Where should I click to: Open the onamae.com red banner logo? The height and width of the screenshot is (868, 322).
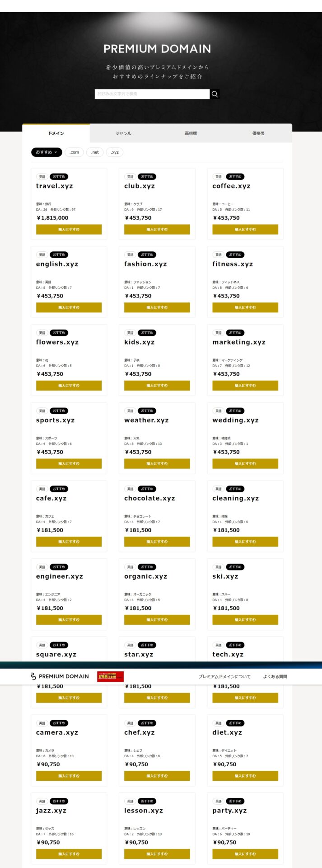click(x=110, y=676)
